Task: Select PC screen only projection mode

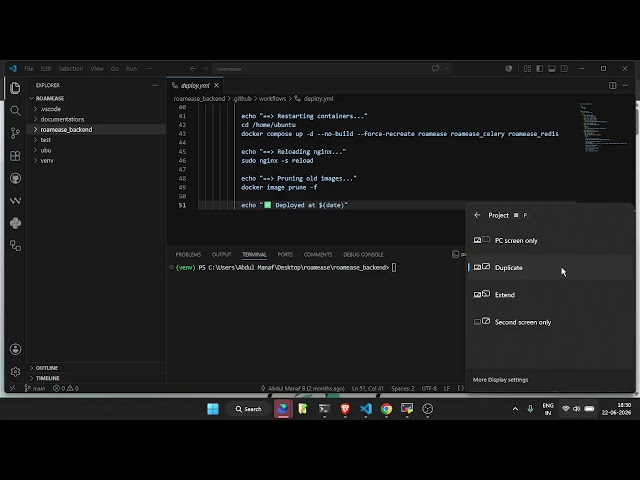Action: [550, 240]
